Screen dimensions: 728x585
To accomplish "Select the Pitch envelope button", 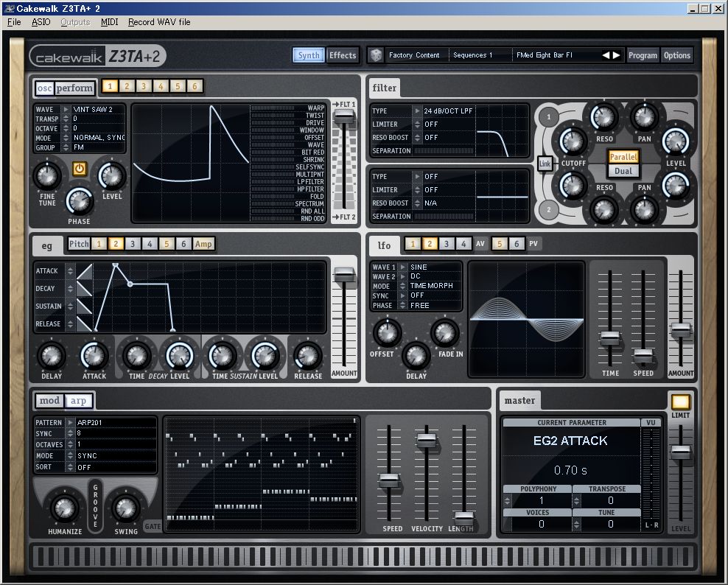I will click(78, 244).
